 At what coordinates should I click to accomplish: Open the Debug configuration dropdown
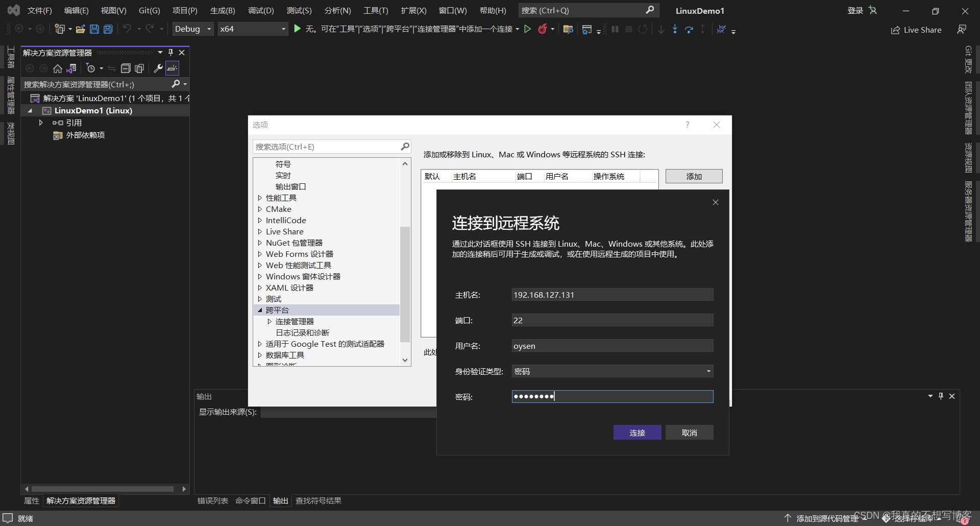pyautogui.click(x=192, y=29)
